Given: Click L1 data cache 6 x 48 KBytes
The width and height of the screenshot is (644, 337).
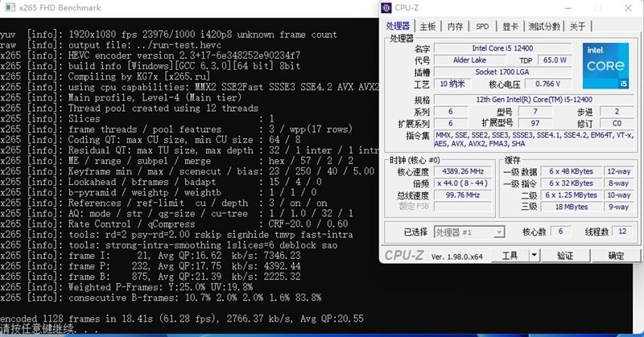Looking at the screenshot, I should click(x=571, y=171).
